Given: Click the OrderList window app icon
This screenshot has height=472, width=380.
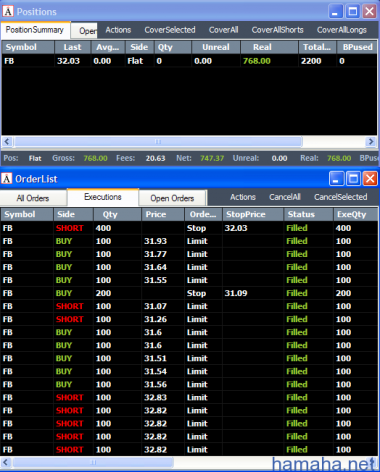Looking at the screenshot, I should coord(7,179).
